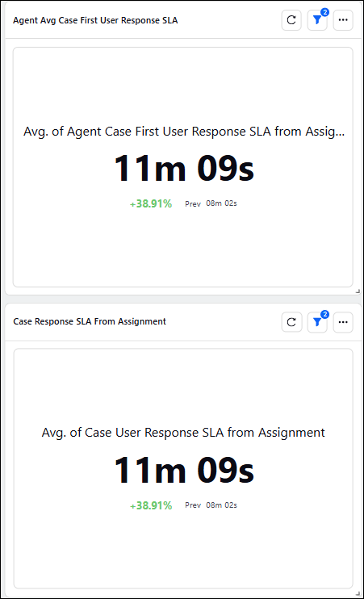Click +38.91% change in Case Response SLA From Assignment
The image size is (364, 599).
151,505
